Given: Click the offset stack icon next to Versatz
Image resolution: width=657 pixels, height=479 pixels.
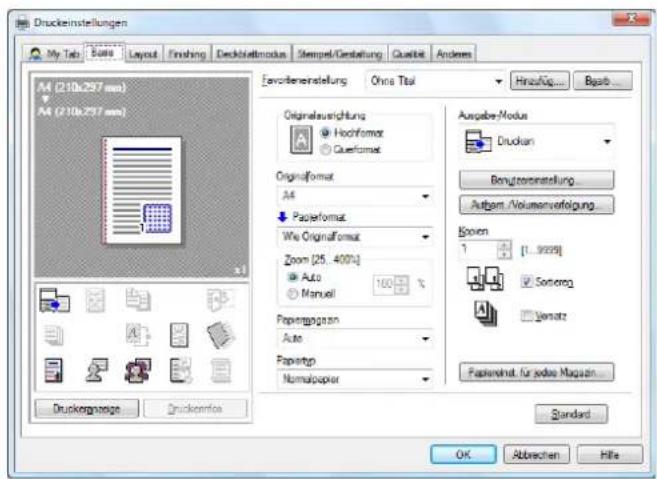Looking at the screenshot, I should click(486, 314).
